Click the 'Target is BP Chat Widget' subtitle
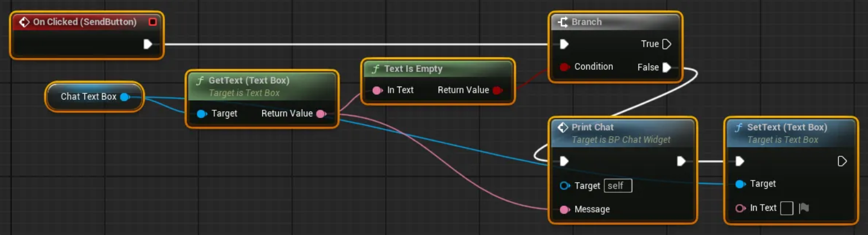 (x=621, y=139)
